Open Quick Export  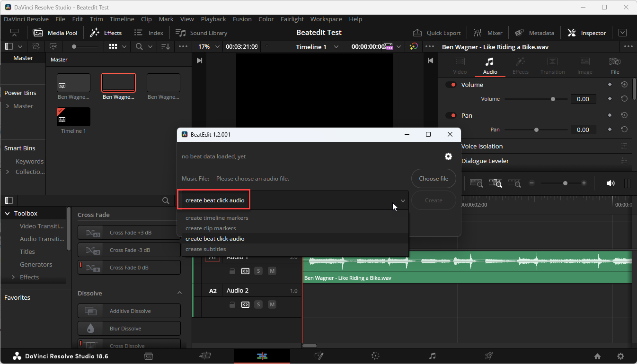(437, 33)
